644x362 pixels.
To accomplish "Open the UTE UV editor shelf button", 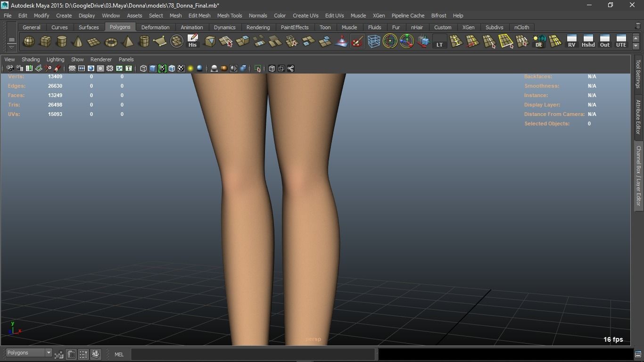I will pyautogui.click(x=621, y=41).
